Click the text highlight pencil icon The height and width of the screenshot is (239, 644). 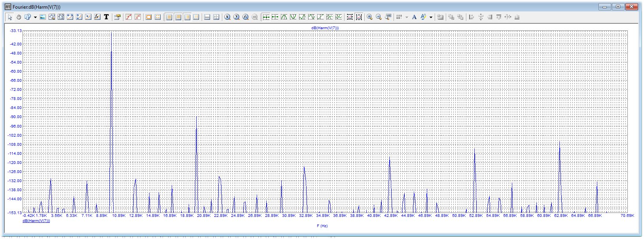tap(423, 17)
